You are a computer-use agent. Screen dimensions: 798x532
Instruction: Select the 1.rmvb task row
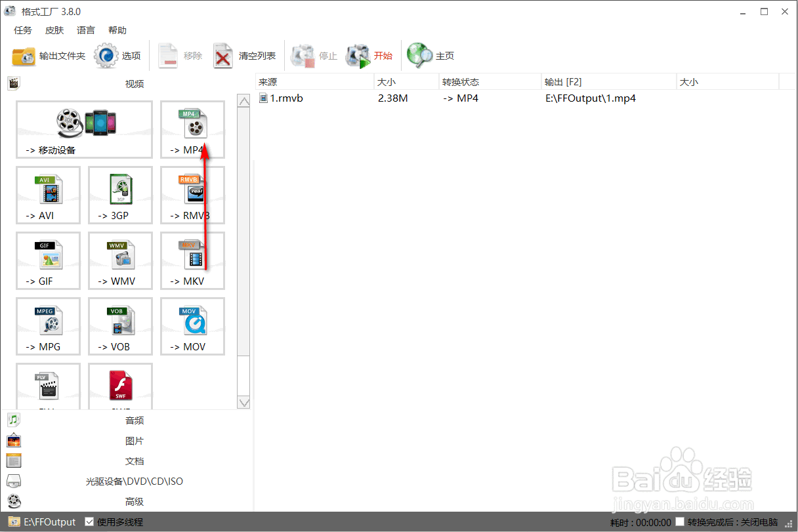click(525, 98)
